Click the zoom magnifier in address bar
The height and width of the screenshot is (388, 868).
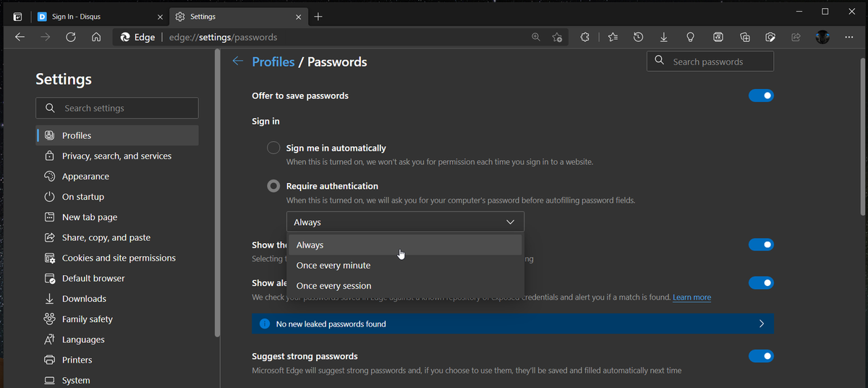tap(536, 37)
